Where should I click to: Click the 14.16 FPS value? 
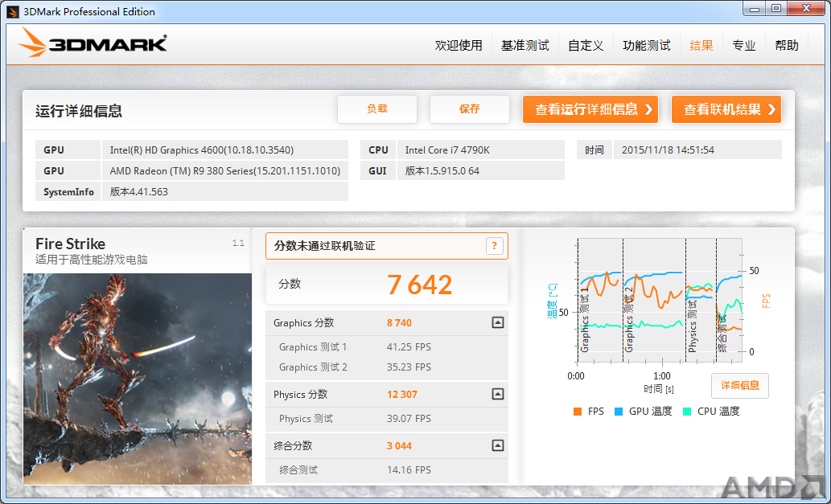tap(409, 470)
